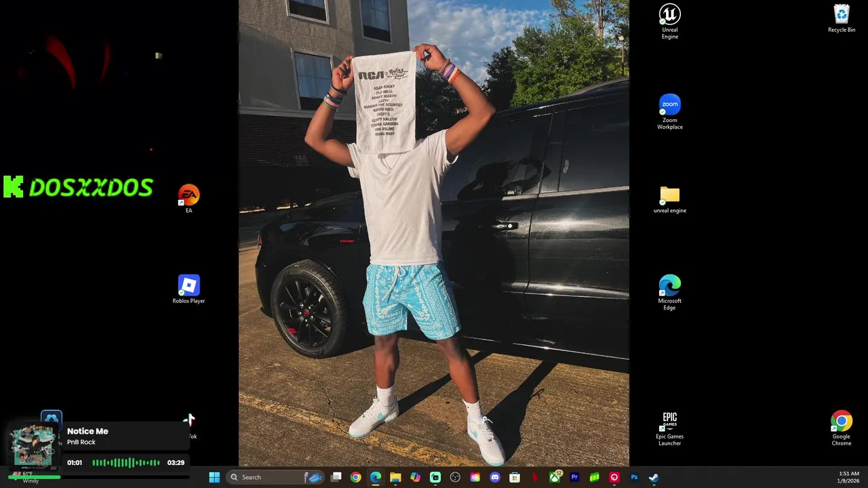Click the green audio waveform visualizer
Screen dimensions: 868x488
[126, 462]
